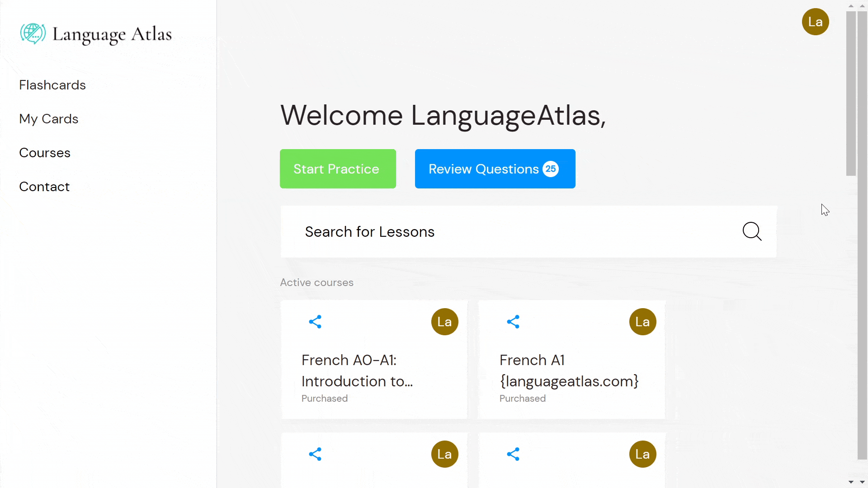Click the avatar on bottom-left course card
The height and width of the screenshot is (488, 868).
[444, 454]
